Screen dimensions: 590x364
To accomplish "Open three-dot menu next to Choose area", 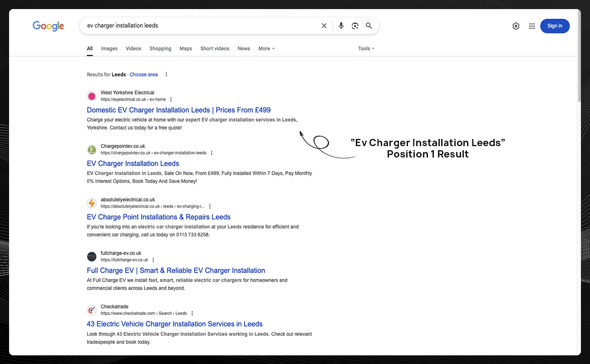I will pyautogui.click(x=167, y=74).
